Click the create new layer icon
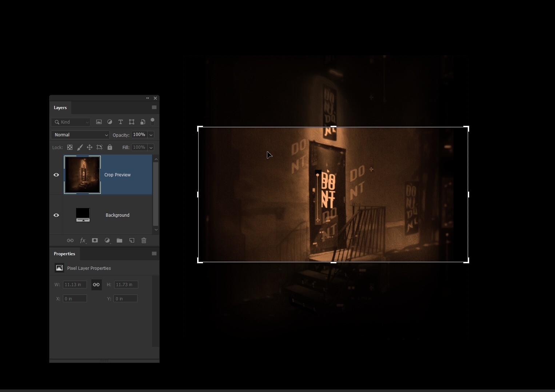Image resolution: width=555 pixels, height=392 pixels. pyautogui.click(x=132, y=240)
